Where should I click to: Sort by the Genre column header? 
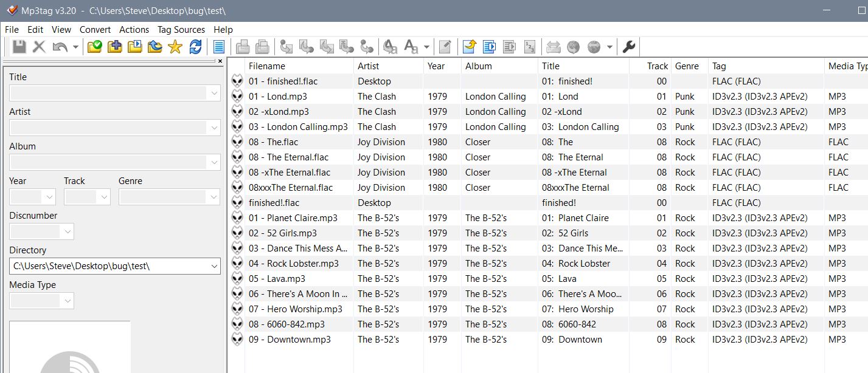(690, 66)
